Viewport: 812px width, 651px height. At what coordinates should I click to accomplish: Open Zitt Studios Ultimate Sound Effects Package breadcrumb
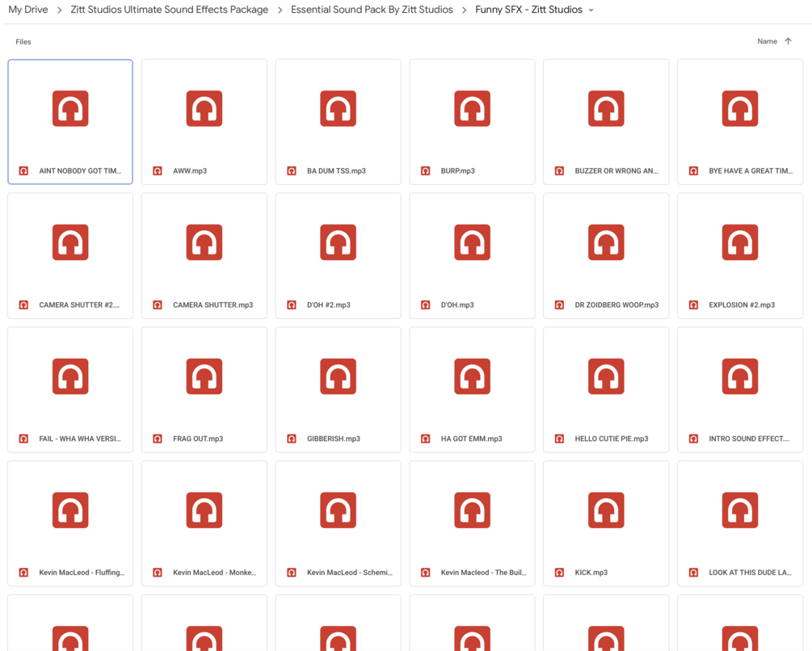click(x=170, y=10)
